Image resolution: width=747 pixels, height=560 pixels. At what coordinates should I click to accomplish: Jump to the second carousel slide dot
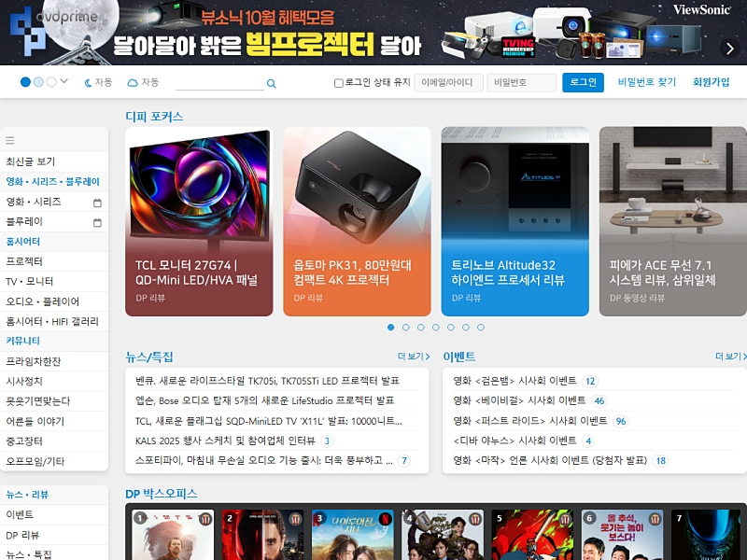(x=405, y=328)
